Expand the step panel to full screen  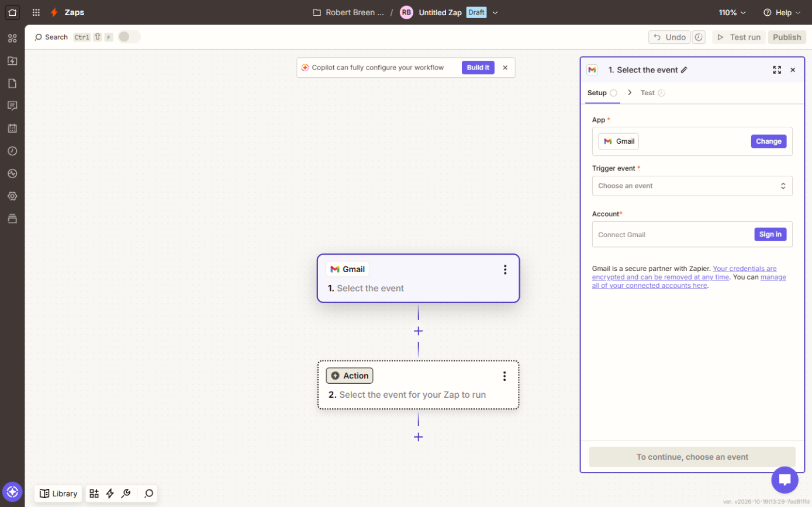(x=777, y=70)
